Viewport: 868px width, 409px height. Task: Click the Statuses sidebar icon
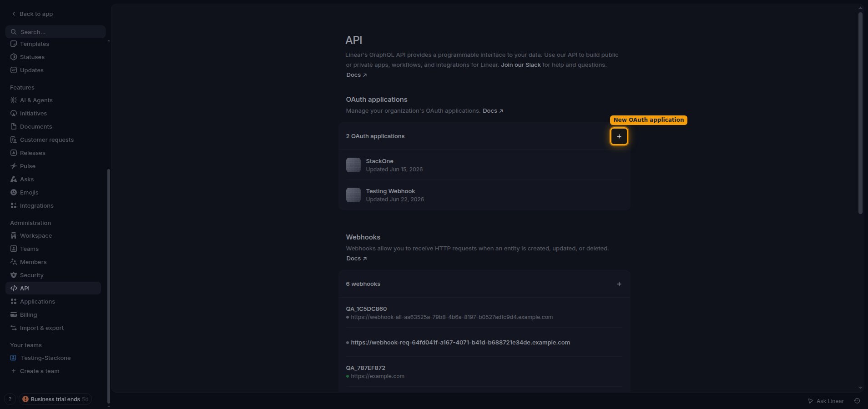tap(14, 57)
